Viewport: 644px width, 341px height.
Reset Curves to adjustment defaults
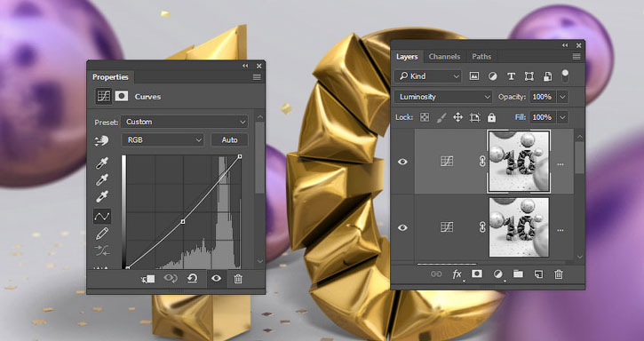[192, 279]
